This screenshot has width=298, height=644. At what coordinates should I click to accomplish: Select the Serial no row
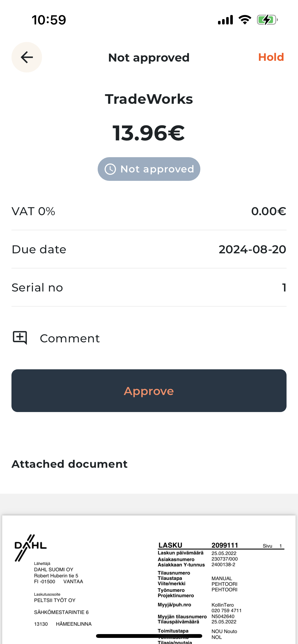tap(149, 288)
